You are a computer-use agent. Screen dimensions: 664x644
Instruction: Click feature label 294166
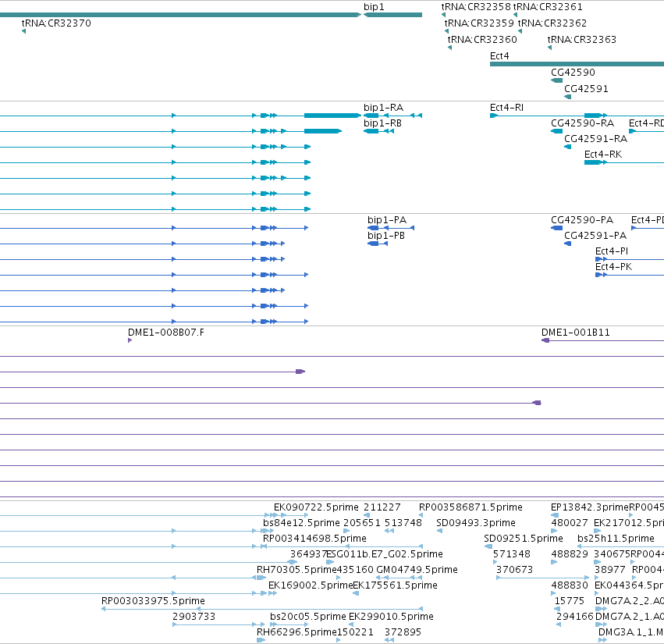tap(574, 617)
